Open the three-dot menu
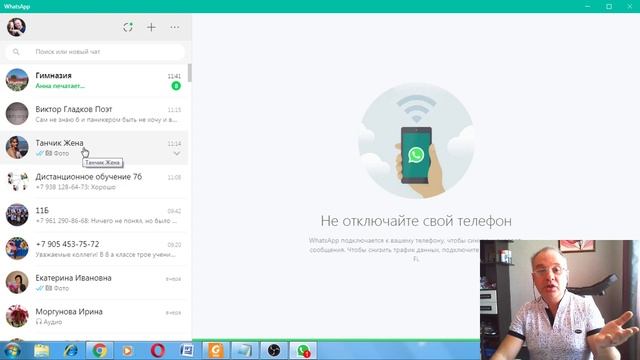The image size is (640, 360). click(175, 27)
